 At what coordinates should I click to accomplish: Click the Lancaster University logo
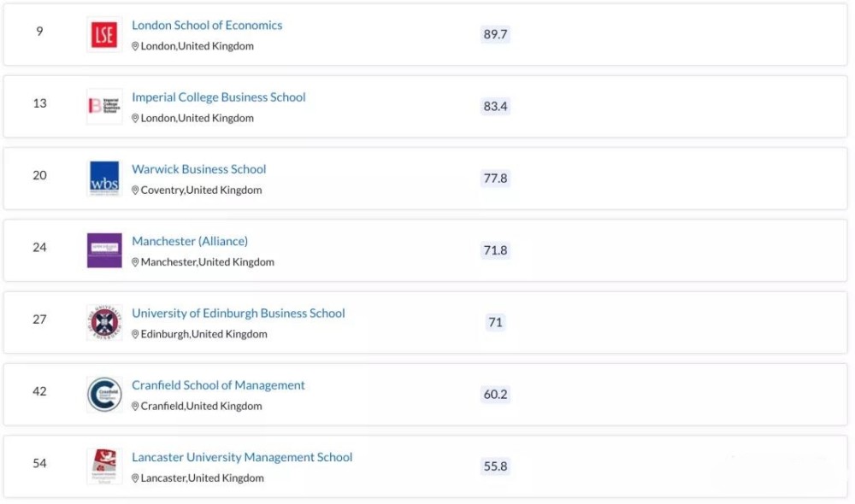(104, 466)
